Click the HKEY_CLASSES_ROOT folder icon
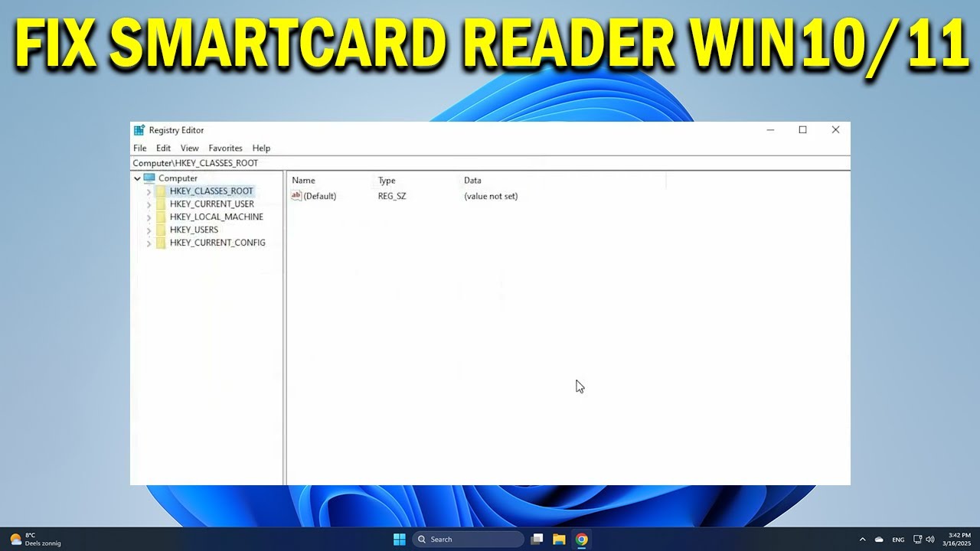The image size is (980, 551). [161, 191]
